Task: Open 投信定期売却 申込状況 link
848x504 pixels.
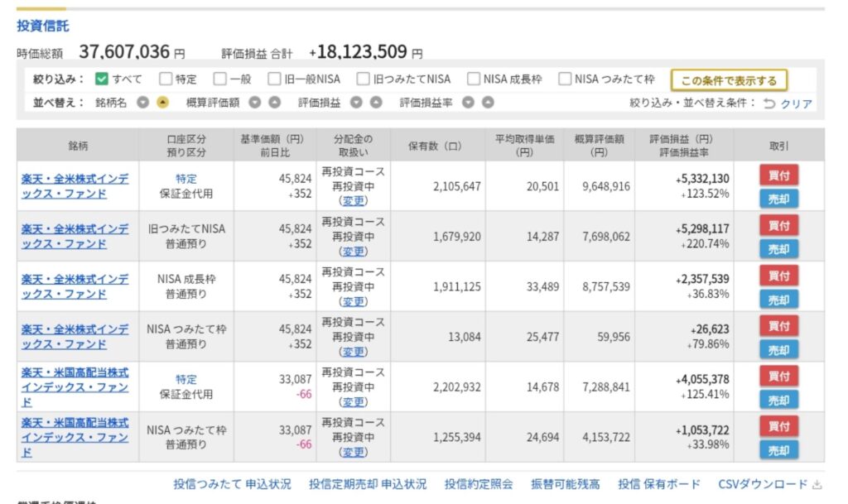Action: [368, 484]
